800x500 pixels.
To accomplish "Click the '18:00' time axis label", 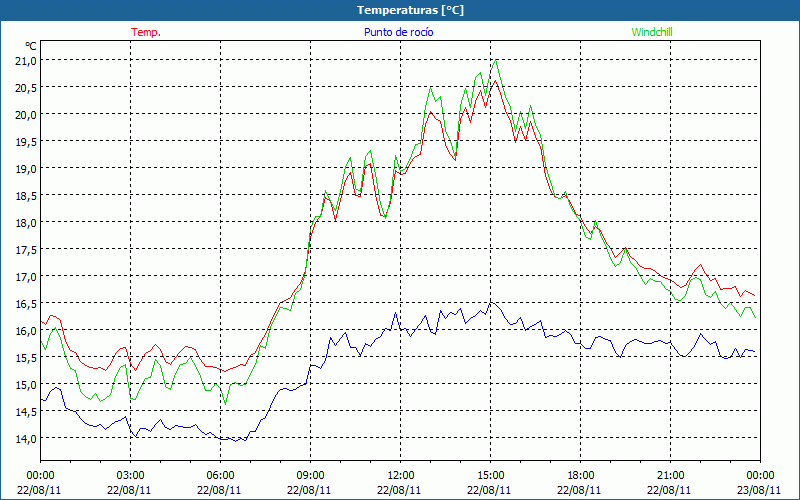I will 581,476.
